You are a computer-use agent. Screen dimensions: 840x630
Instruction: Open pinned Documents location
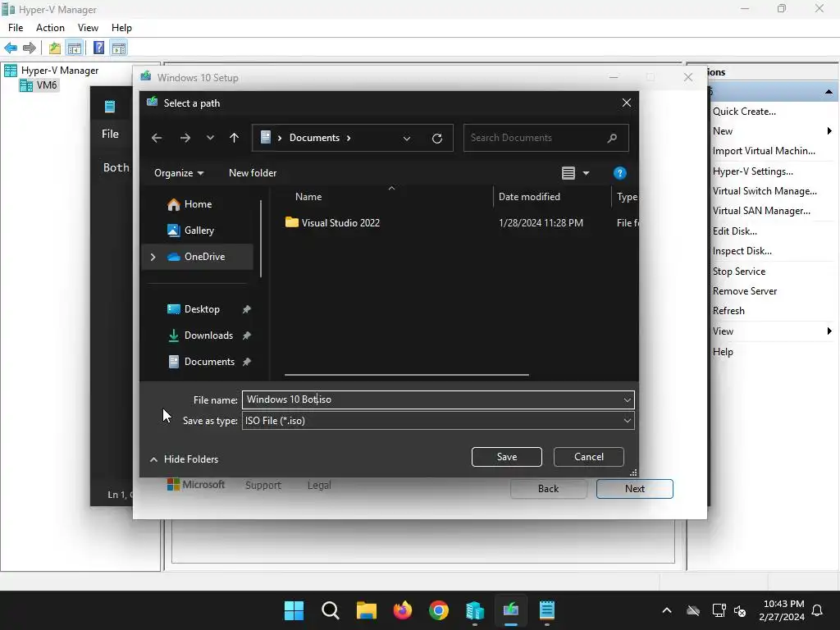[x=209, y=362]
